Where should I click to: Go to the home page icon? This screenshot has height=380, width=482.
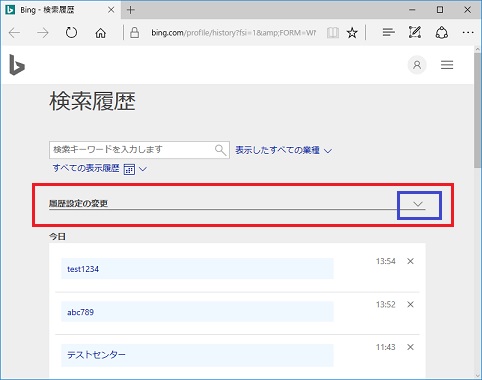(x=100, y=33)
